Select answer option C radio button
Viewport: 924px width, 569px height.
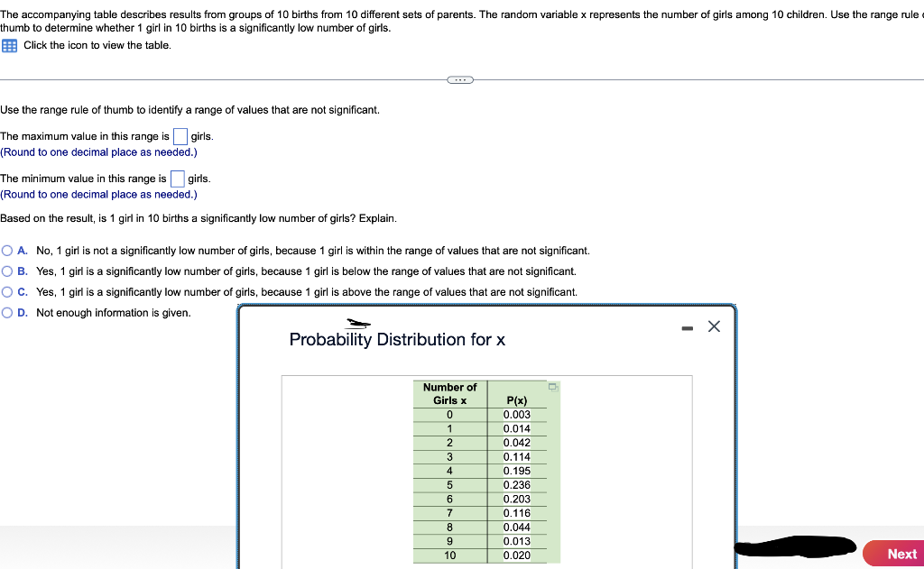click(6, 291)
